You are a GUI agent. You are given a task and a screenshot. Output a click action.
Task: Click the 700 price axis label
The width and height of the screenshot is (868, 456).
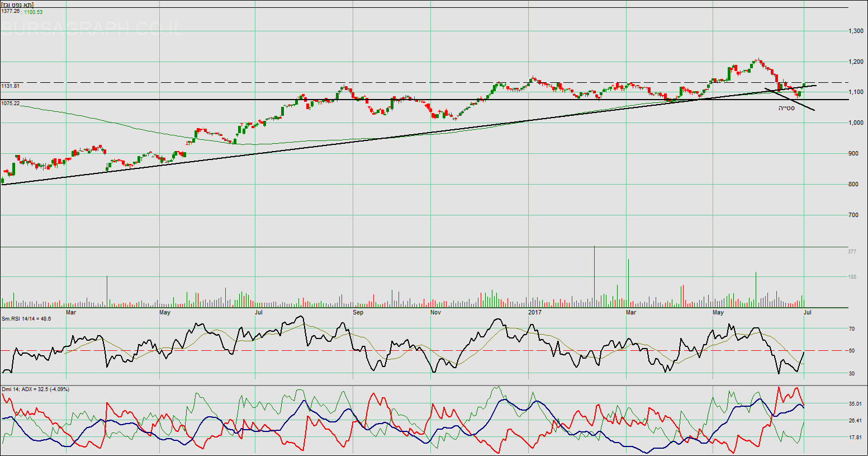(x=853, y=215)
